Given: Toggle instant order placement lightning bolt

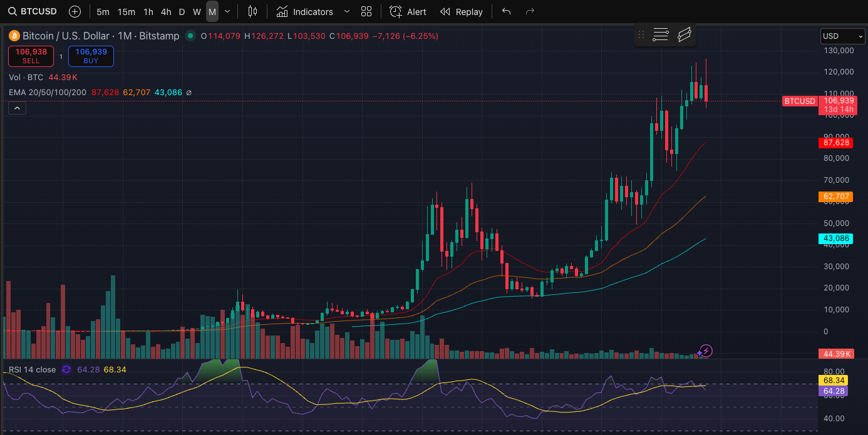Looking at the screenshot, I should [705, 351].
